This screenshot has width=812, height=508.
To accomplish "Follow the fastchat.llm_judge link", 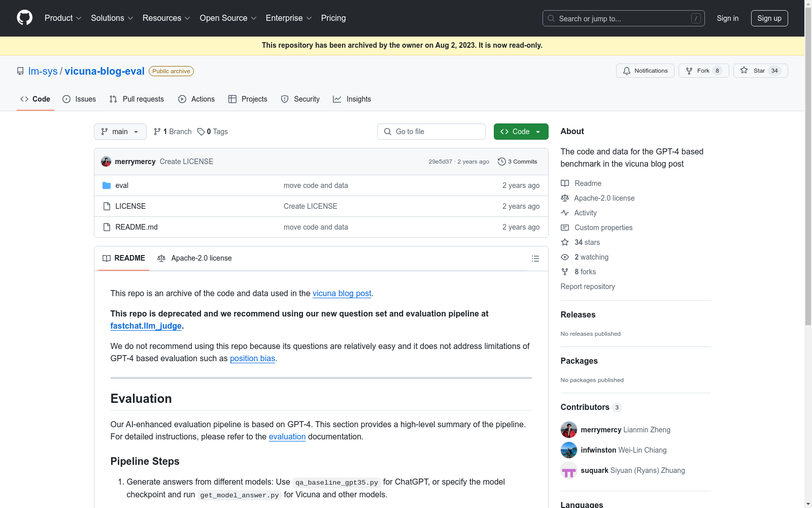I will pos(146,326).
